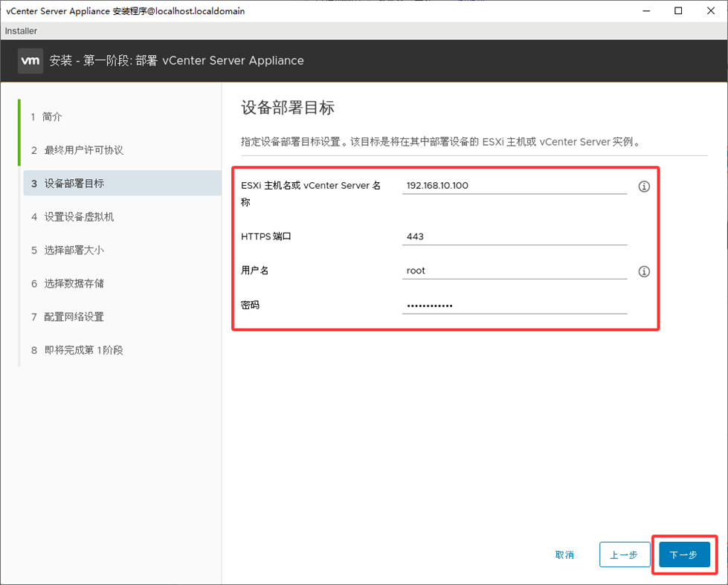Click info icon beside the username field
Viewport: 728px width, 585px height.
click(x=644, y=271)
